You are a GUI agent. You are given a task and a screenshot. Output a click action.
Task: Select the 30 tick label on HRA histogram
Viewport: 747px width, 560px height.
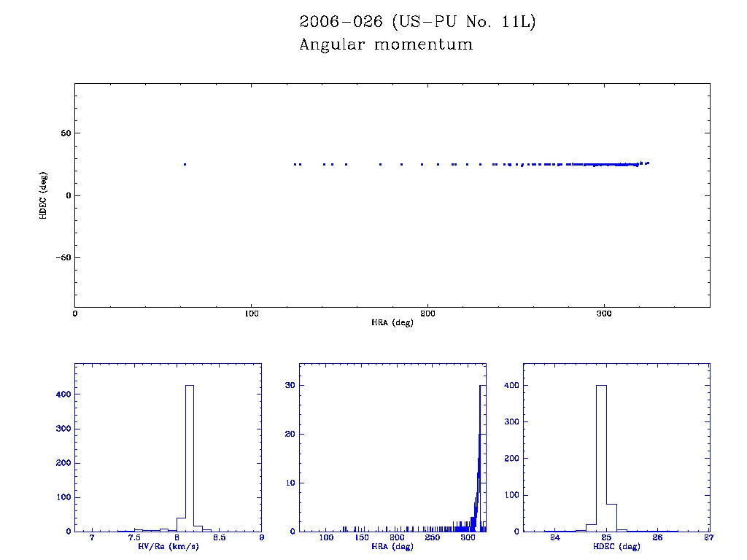(289, 385)
